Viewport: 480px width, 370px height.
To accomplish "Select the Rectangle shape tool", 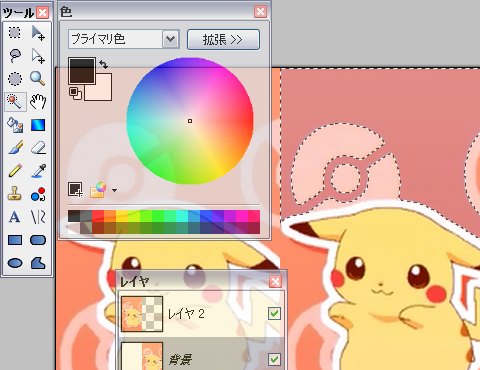I will click(x=15, y=240).
